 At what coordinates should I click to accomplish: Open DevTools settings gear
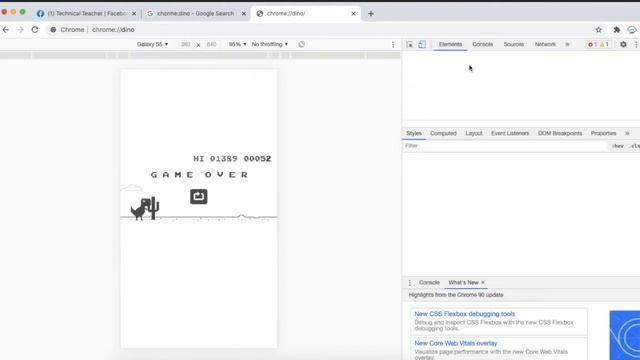pos(623,44)
